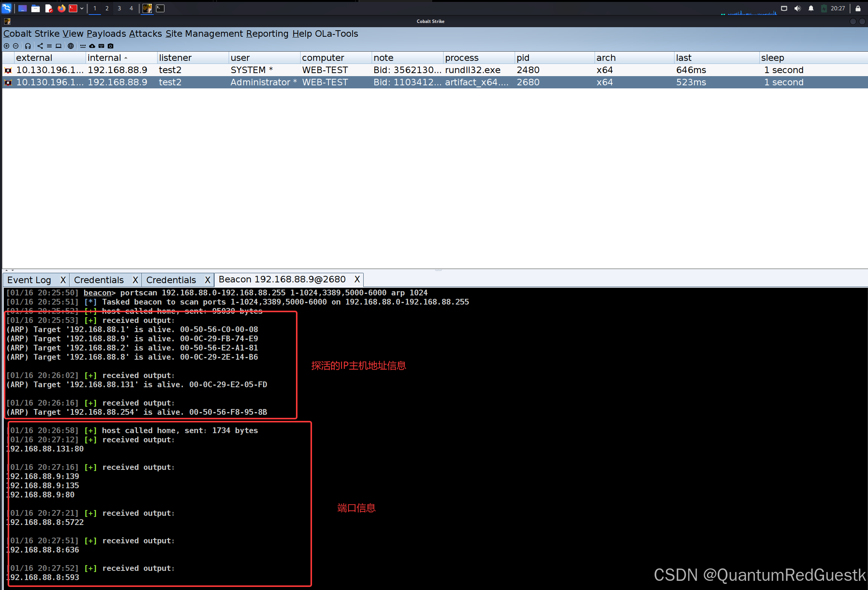Click the plus connect toolbar icon
The width and height of the screenshot is (868, 590).
[7, 46]
